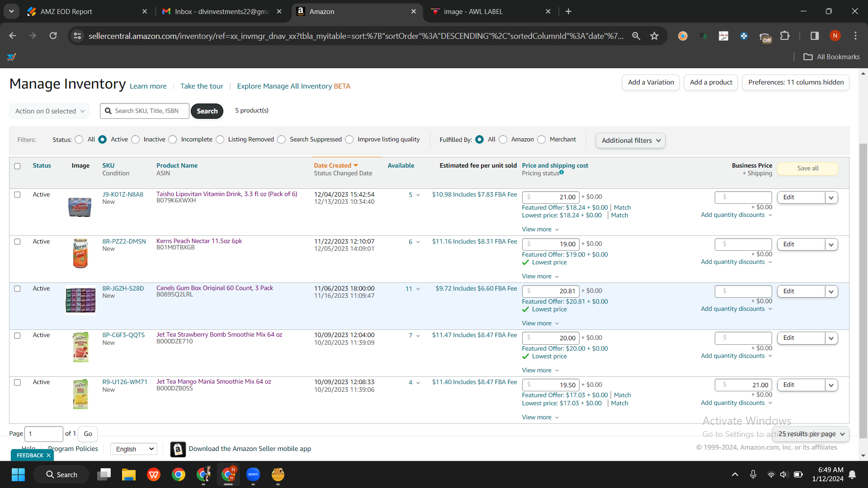The width and height of the screenshot is (868, 488).
Task: Open the English language dropdown
Action: click(134, 449)
